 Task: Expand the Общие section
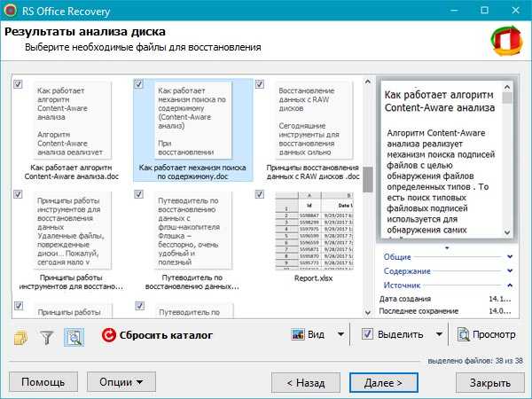[510, 257]
